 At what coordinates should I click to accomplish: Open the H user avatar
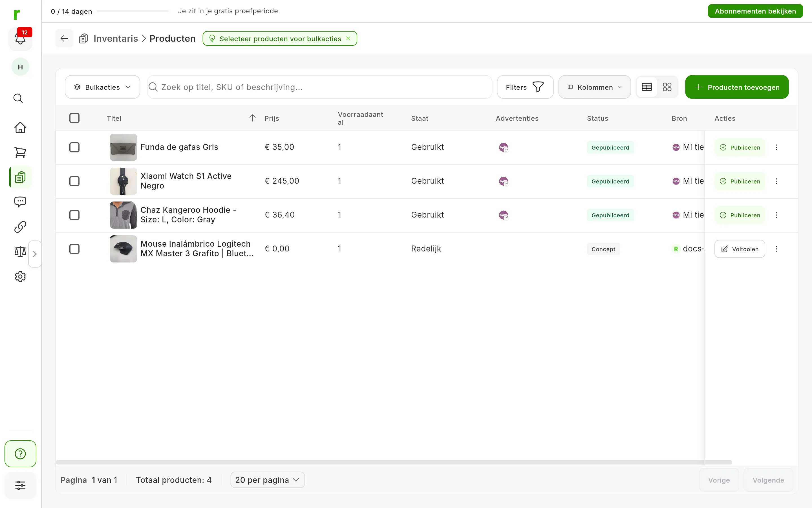[x=21, y=67]
